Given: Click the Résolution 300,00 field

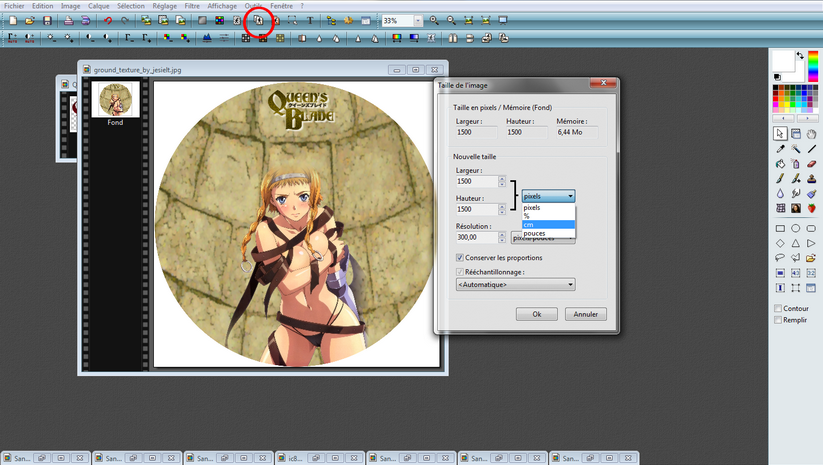Looking at the screenshot, I should coord(477,237).
